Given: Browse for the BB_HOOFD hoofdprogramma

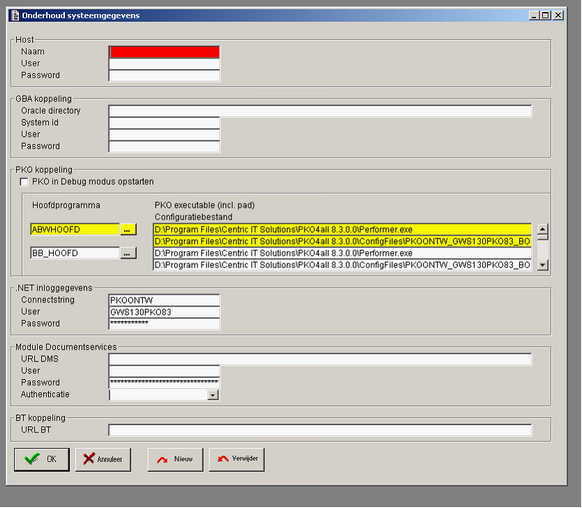Looking at the screenshot, I should click(128, 253).
